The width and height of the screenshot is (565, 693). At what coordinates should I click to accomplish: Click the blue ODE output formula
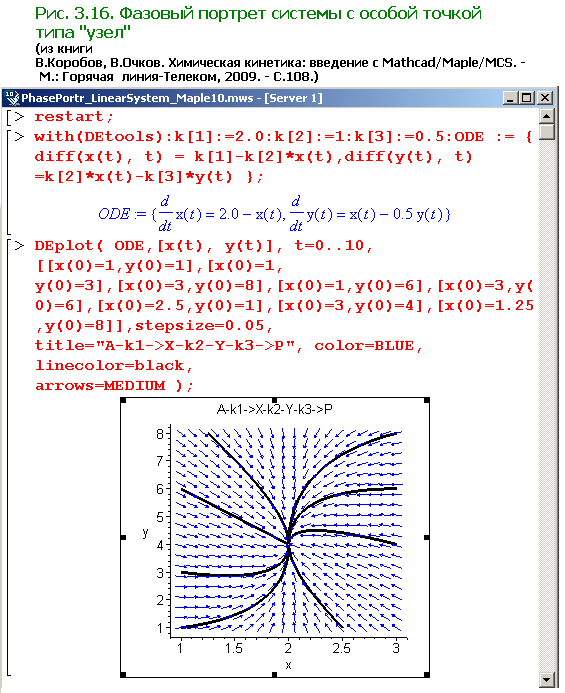point(274,214)
